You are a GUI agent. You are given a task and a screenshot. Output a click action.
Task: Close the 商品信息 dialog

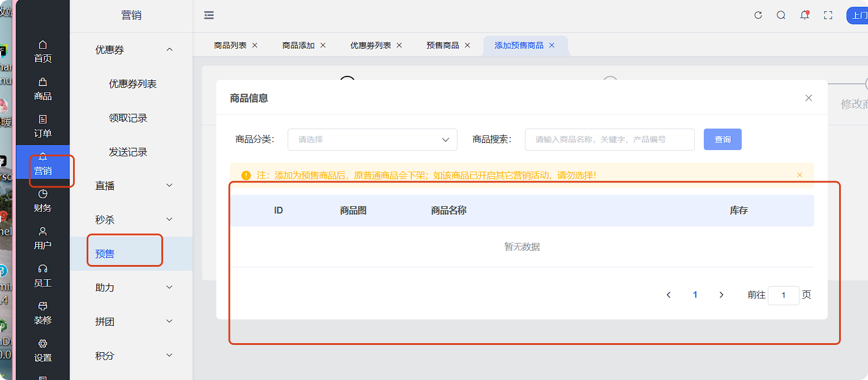tap(809, 98)
